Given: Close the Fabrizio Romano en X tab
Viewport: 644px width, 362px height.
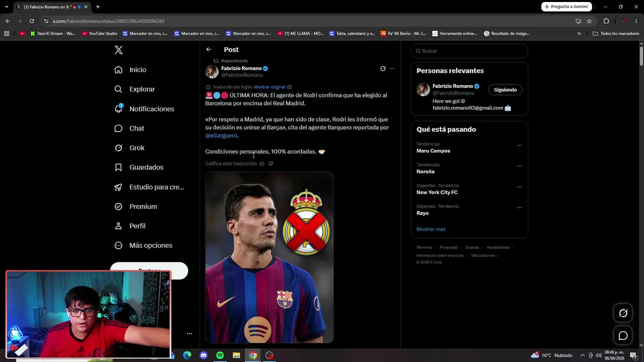Looking at the screenshot, I should click(86, 7).
